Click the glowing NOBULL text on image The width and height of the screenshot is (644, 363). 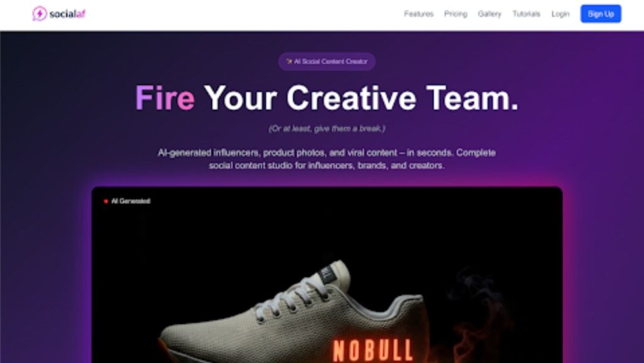pos(372,350)
